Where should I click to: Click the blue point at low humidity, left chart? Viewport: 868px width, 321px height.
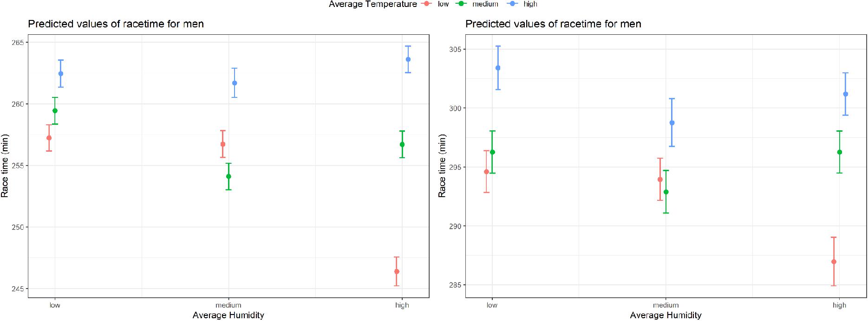(61, 74)
